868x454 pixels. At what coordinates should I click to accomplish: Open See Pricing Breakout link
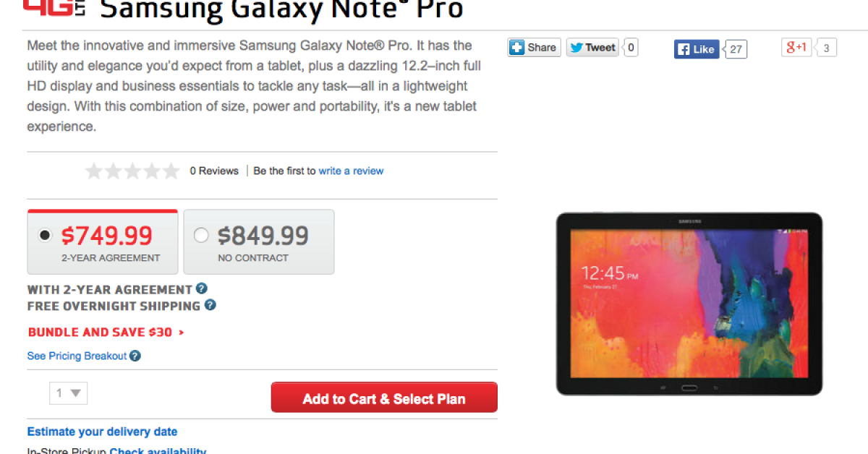(77, 356)
